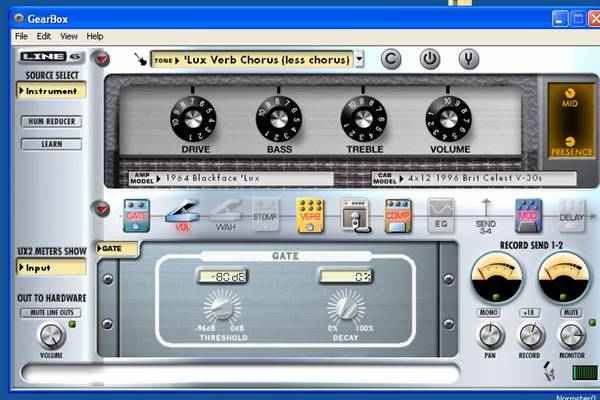
Task: Click the amp and microphone icon
Action: point(356,216)
